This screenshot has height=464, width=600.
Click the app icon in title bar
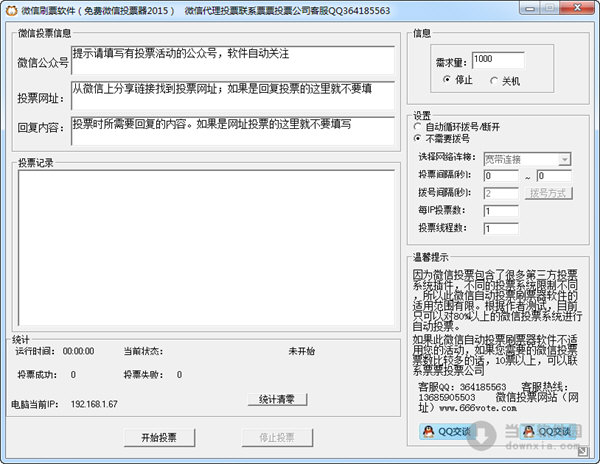11,9
